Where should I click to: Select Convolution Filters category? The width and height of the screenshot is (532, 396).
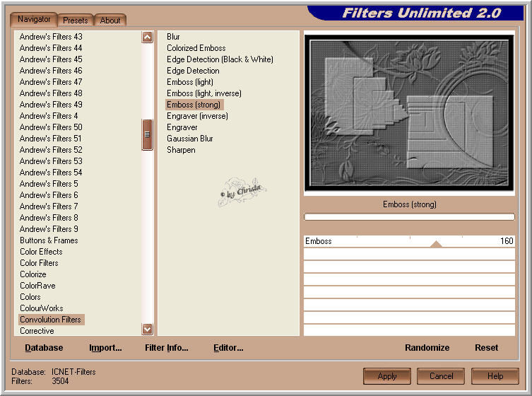click(51, 320)
